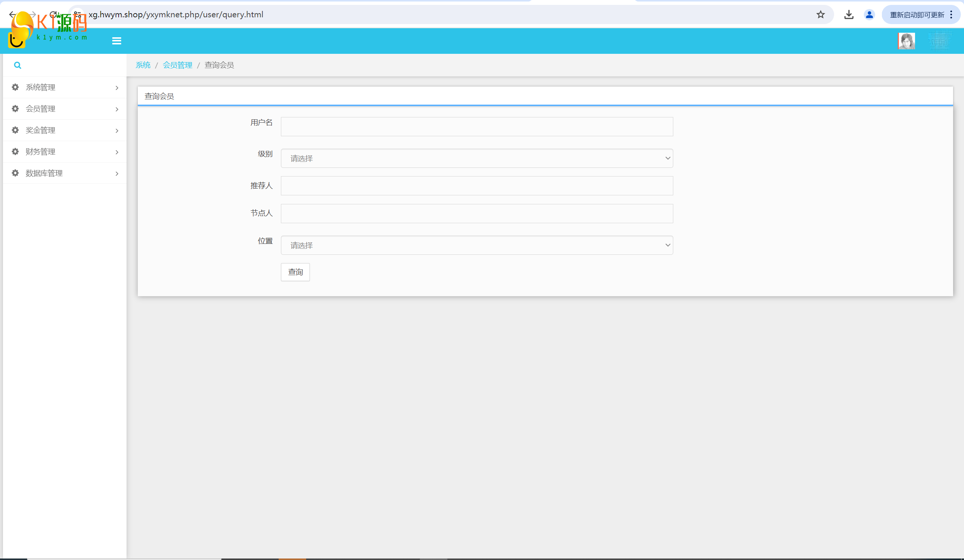This screenshot has height=560, width=964.
Task: Open the browser three-dot menu
Action: coord(951,15)
